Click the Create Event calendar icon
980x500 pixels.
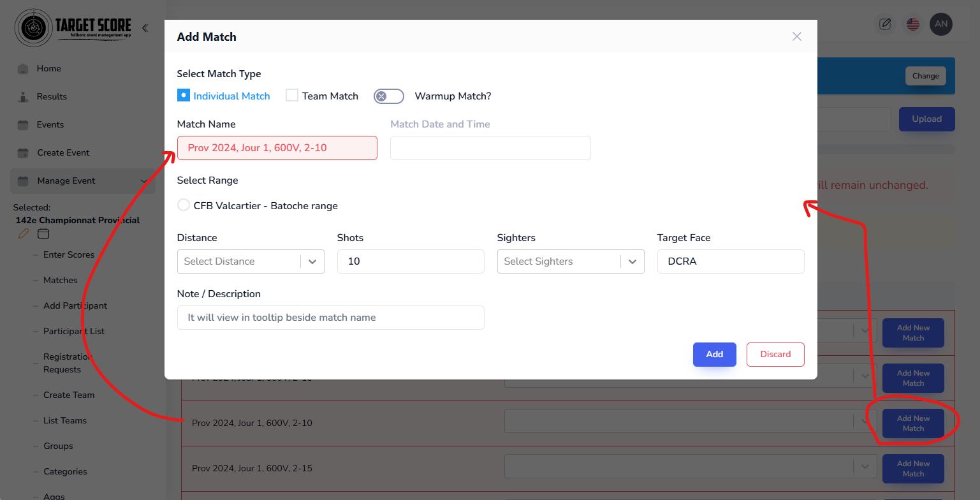point(23,153)
